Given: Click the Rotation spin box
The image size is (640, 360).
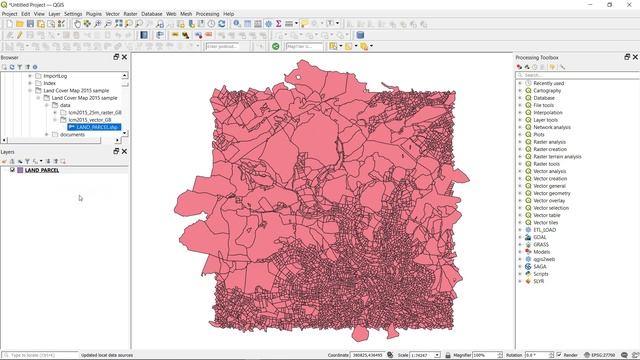Looking at the screenshot, I should point(539,355).
